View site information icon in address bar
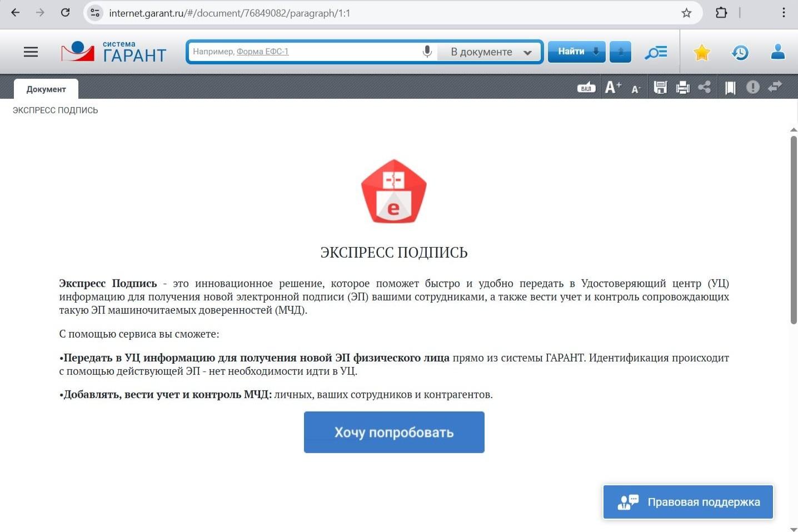 (x=95, y=13)
